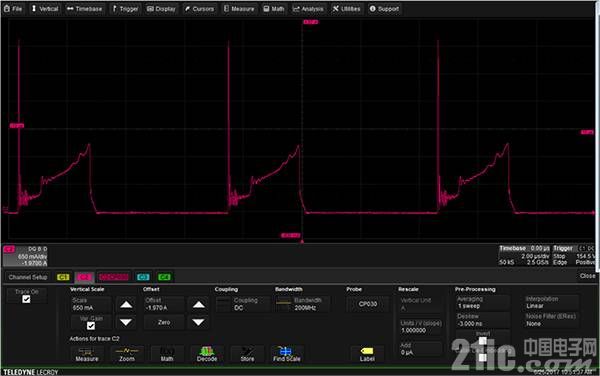
Task: Switch to the yellow C1 channel tab
Action: [x=63, y=277]
